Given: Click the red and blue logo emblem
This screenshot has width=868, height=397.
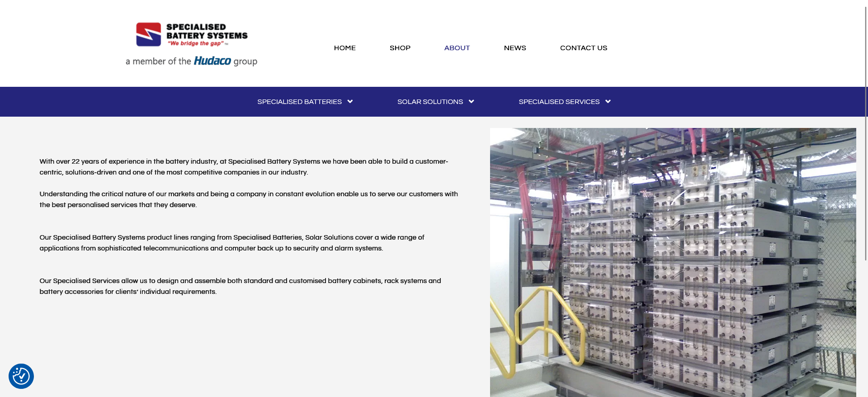Looking at the screenshot, I should pos(148,34).
